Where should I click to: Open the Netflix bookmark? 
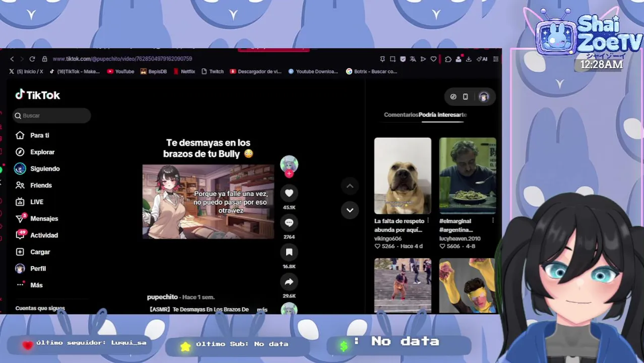coord(184,72)
